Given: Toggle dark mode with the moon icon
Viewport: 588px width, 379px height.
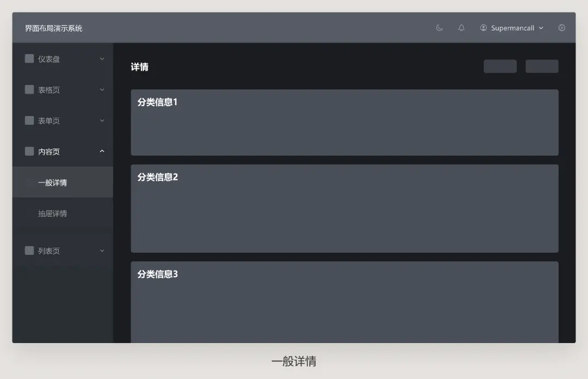Looking at the screenshot, I should point(439,28).
